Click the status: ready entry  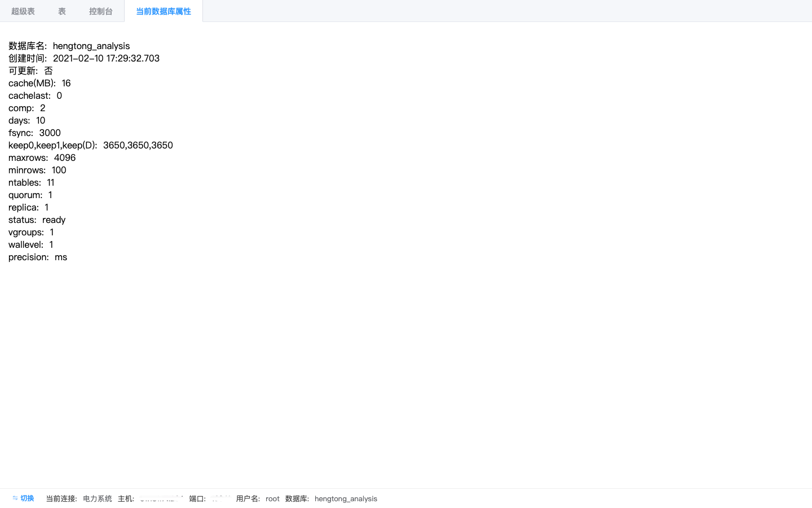[37, 220]
